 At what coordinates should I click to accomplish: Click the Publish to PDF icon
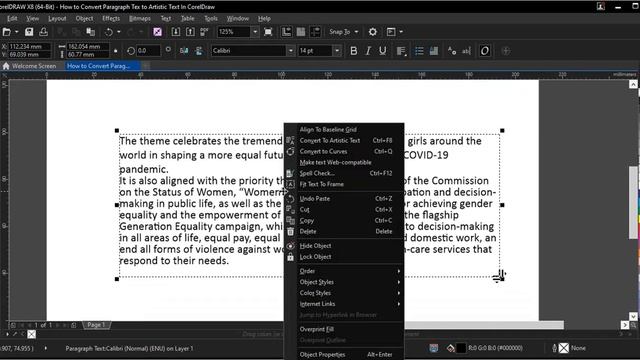pyautogui.click(x=204, y=32)
